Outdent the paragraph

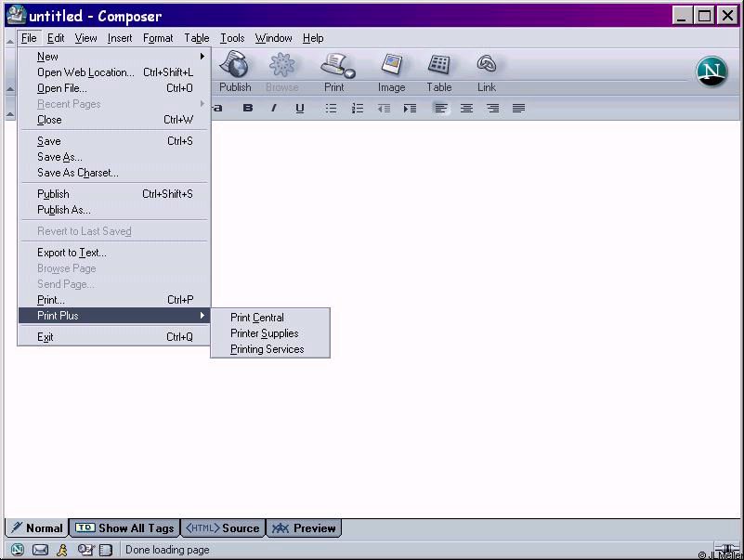(384, 109)
